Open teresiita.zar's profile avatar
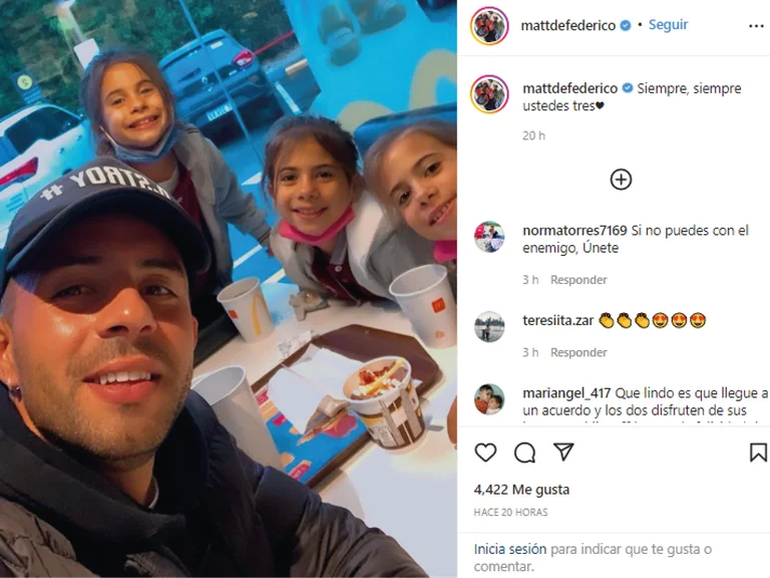 (x=489, y=327)
